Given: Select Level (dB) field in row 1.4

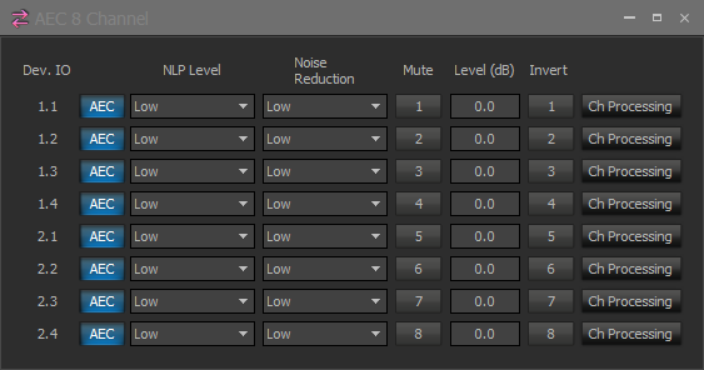Looking at the screenshot, I should [x=485, y=204].
